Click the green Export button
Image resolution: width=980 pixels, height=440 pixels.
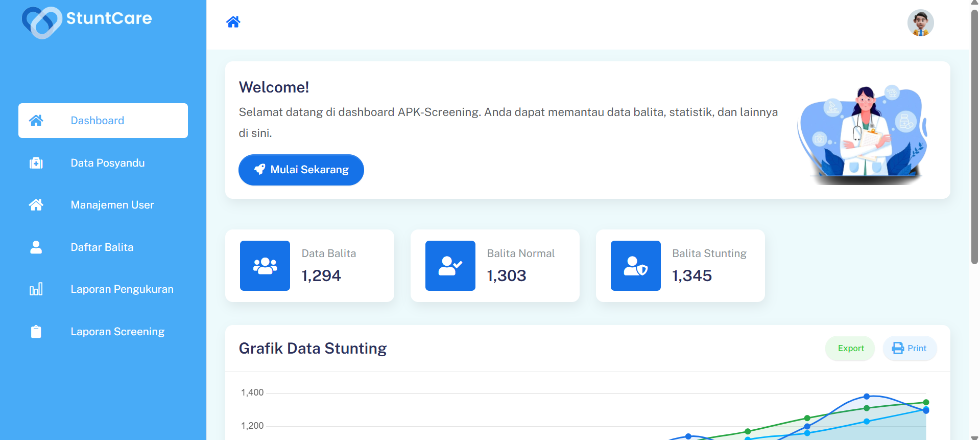[850, 349]
